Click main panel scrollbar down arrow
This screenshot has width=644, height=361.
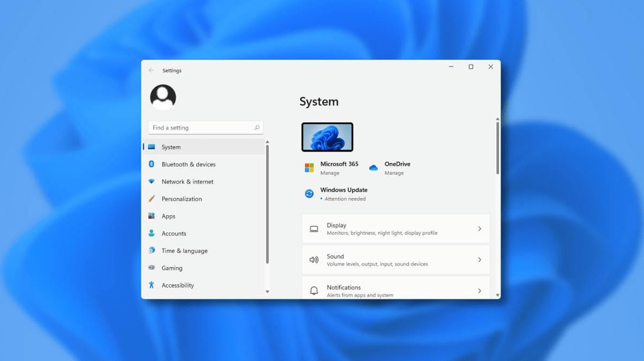(x=497, y=295)
